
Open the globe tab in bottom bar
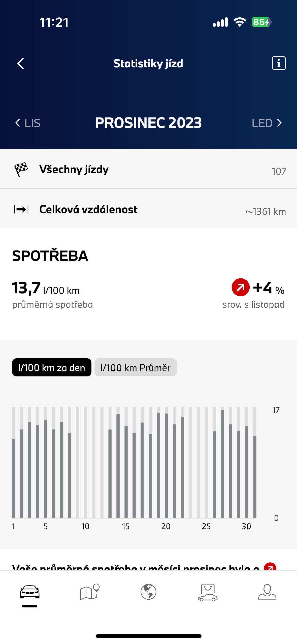point(148,592)
